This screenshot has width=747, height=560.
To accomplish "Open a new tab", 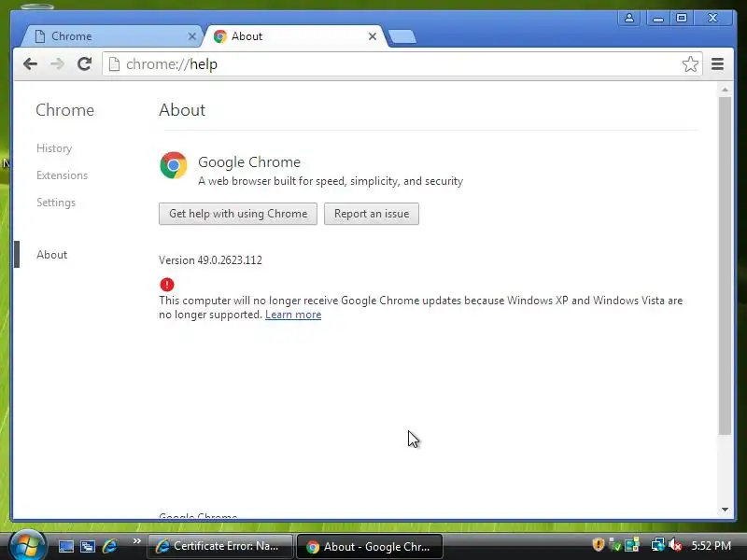I will click(402, 36).
